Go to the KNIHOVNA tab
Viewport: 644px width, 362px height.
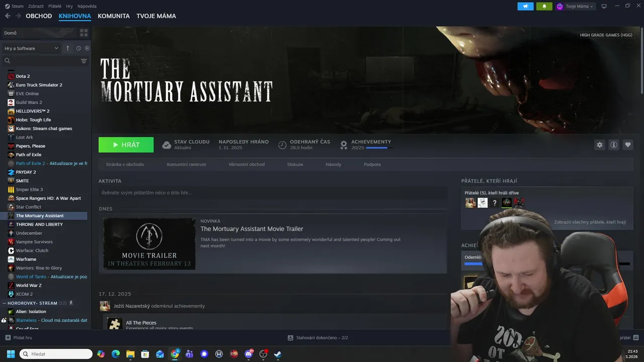point(74,16)
